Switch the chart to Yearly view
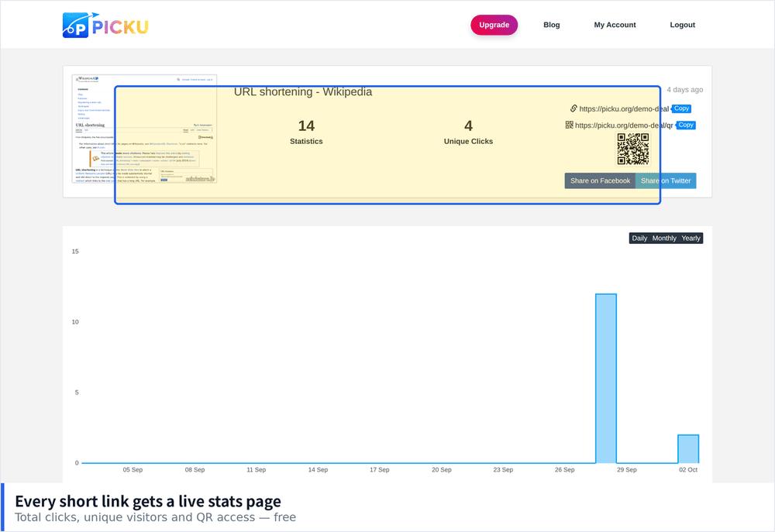 coord(691,238)
